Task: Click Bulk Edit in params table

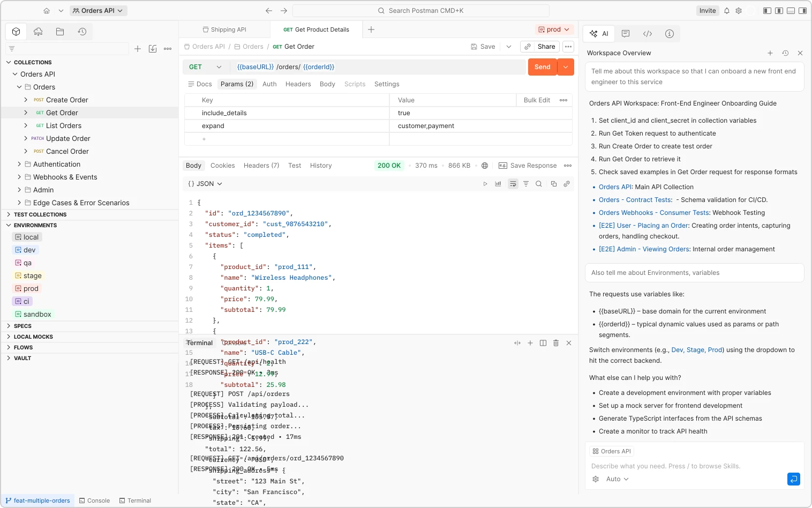Action: (x=537, y=100)
